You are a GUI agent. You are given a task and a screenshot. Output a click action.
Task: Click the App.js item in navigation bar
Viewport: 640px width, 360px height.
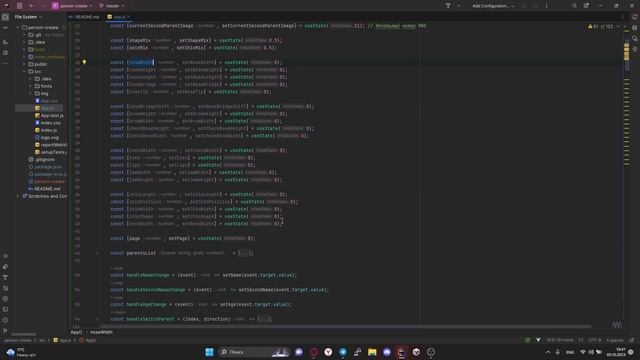pos(62,340)
